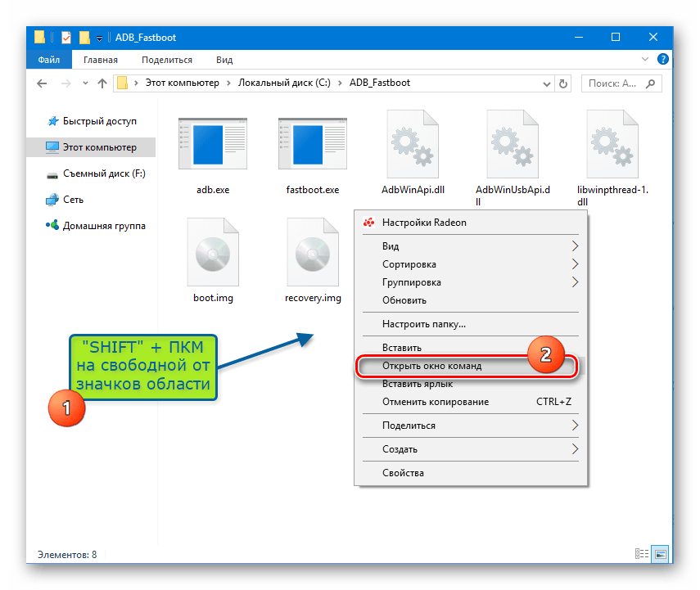Select Этот компьютер in navigation pane
Image resolution: width=700 pixels, height=590 pixels.
click(x=91, y=147)
